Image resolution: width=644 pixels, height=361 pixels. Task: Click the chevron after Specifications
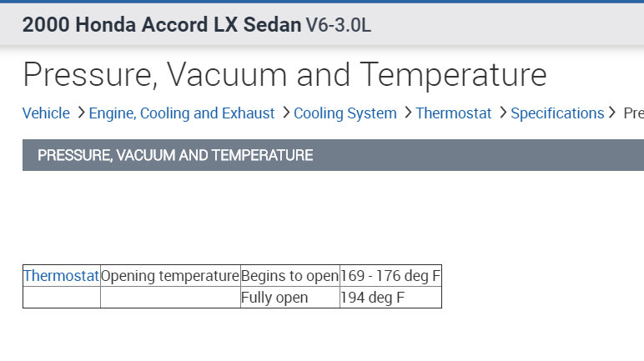click(x=612, y=113)
